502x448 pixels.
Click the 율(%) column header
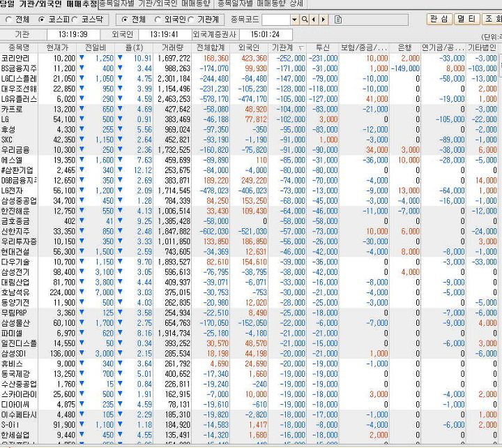pos(134,47)
